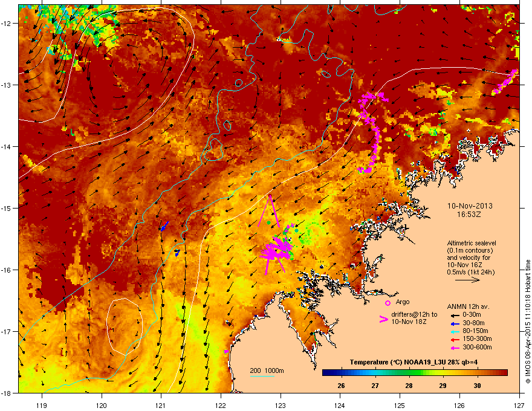Click the latitude axis label -15
532x411 pixels.
(x=7, y=208)
